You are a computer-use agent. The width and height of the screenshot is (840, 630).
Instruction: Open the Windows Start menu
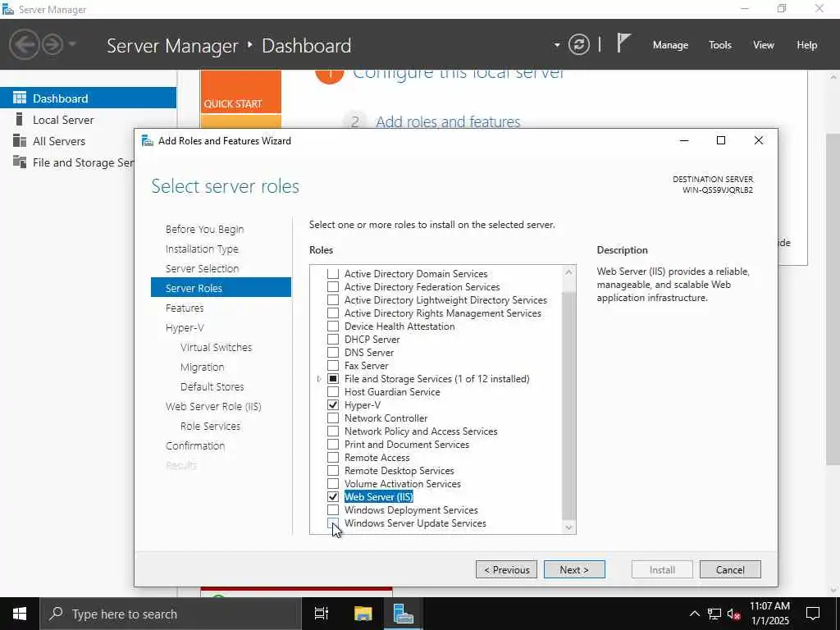pyautogui.click(x=20, y=614)
